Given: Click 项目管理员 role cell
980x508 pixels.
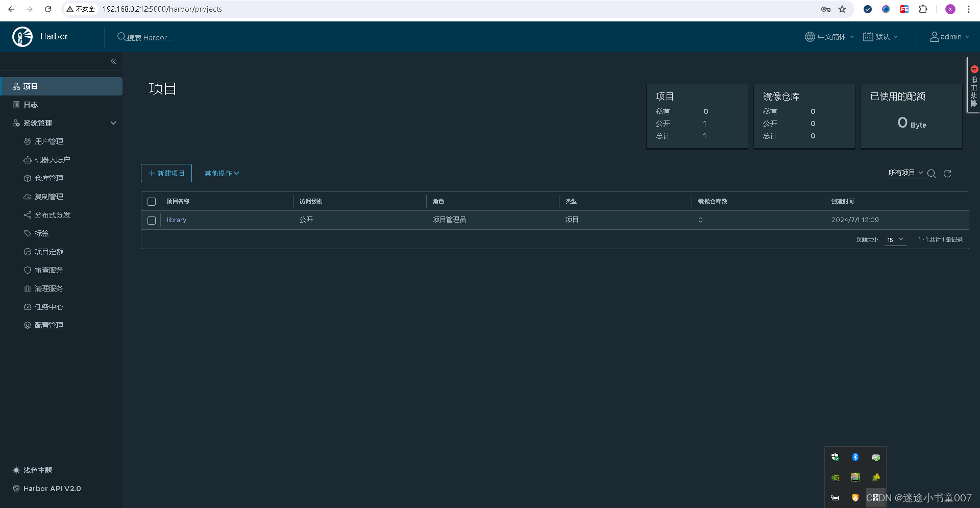Looking at the screenshot, I should click(449, 220).
